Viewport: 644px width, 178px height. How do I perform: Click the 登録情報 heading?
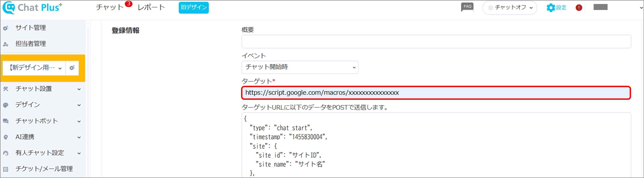click(x=125, y=31)
